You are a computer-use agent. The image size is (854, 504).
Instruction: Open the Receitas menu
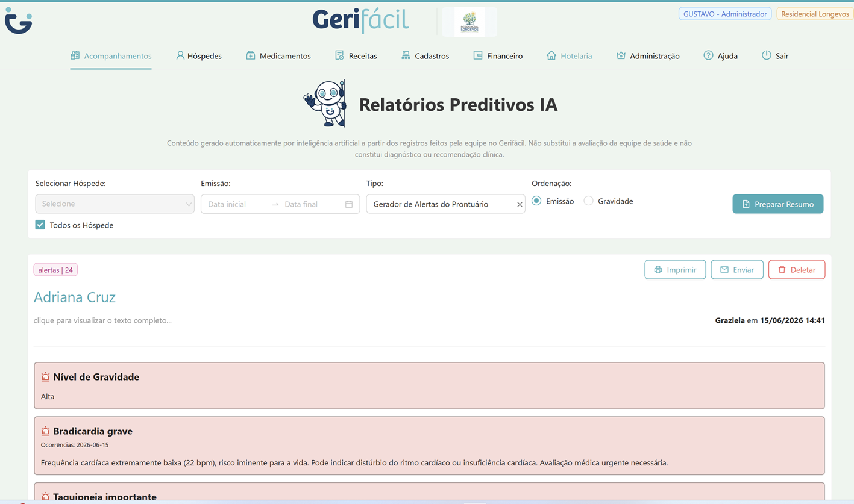[x=356, y=56]
